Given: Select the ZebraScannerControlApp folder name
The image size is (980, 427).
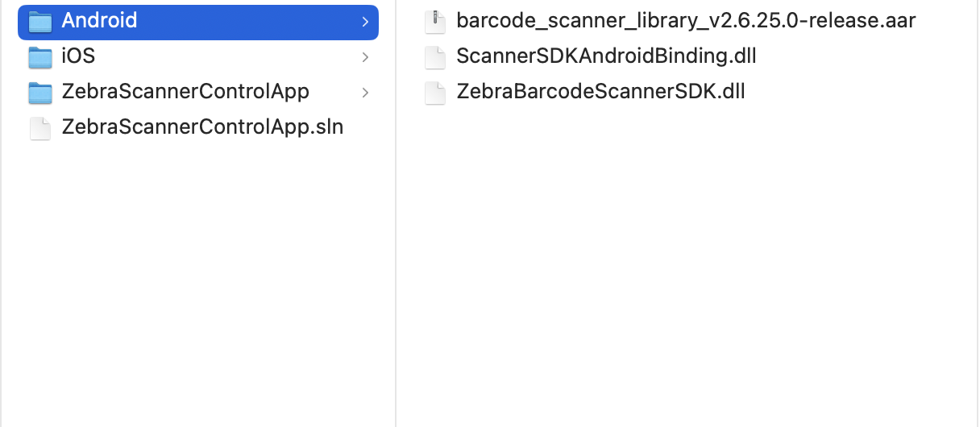Looking at the screenshot, I should [x=185, y=92].
